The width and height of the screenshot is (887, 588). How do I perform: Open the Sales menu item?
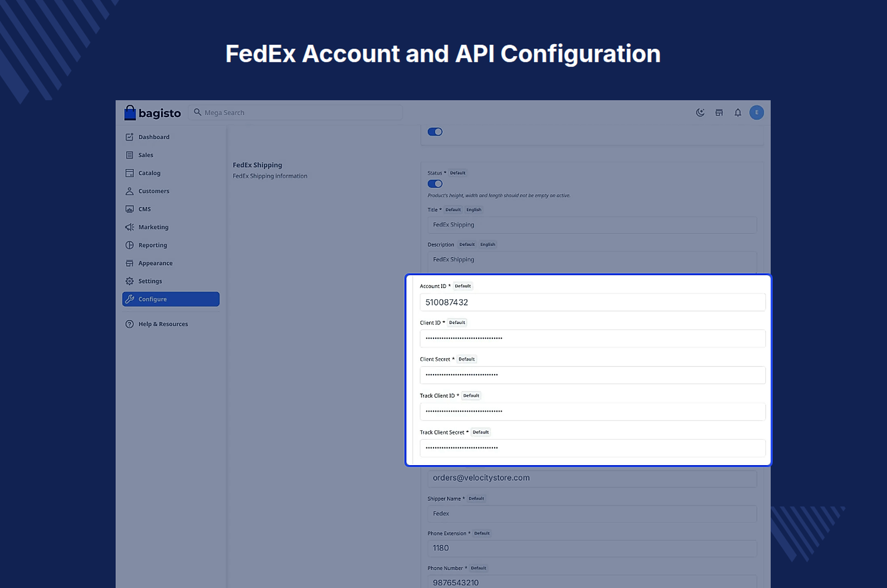[171, 155]
